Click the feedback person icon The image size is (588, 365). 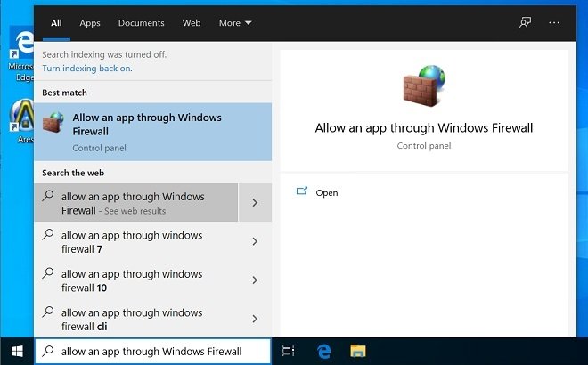coord(525,23)
